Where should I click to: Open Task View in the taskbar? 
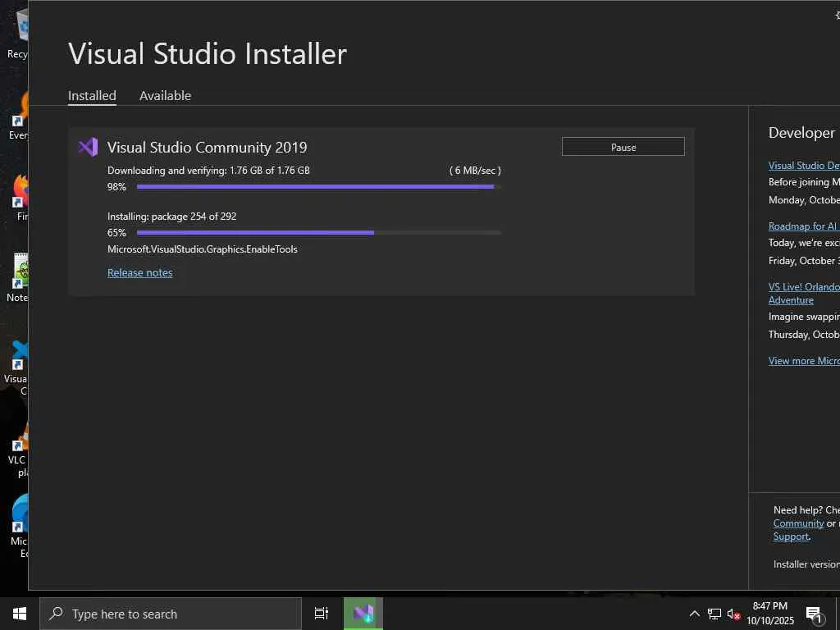click(x=322, y=614)
